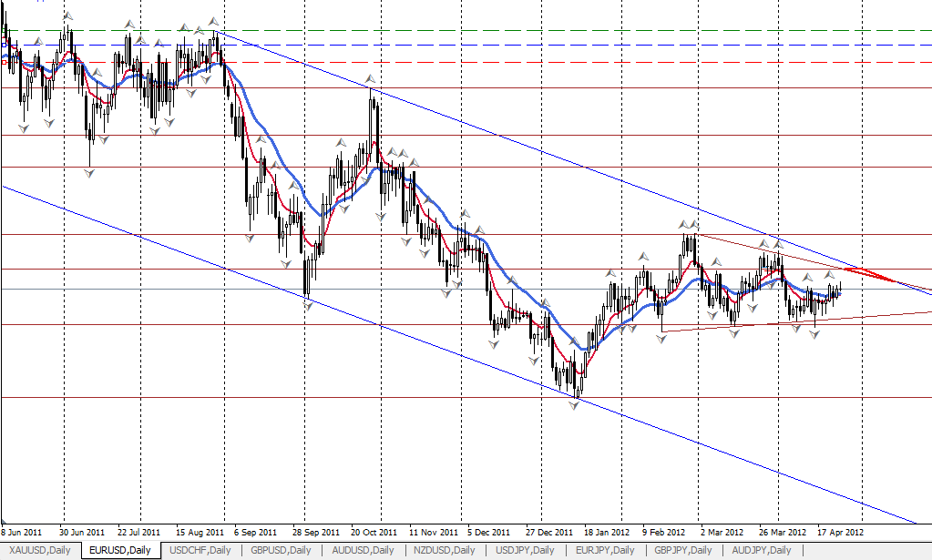Open the AUDUSD,Daily chart tab
The width and height of the screenshot is (932, 560).
pyautogui.click(x=364, y=551)
